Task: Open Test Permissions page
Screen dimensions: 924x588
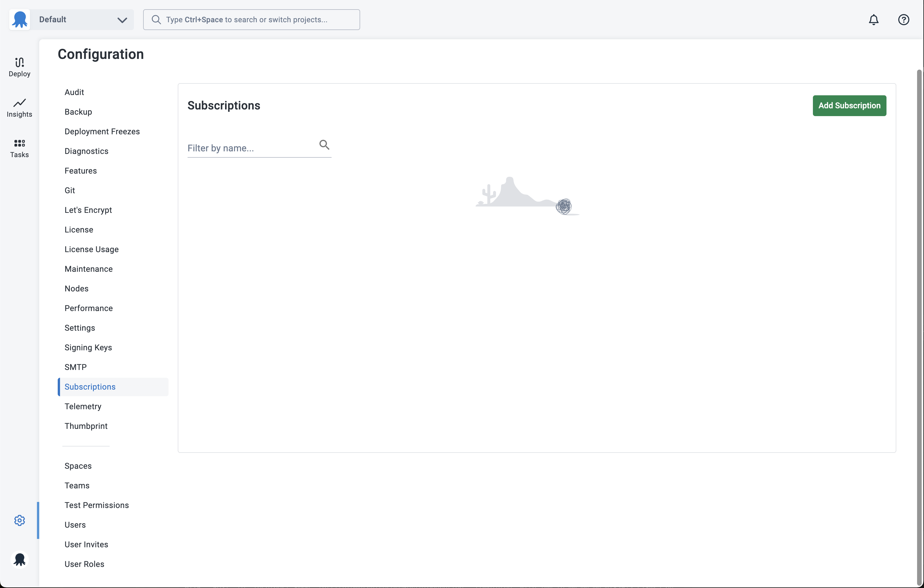Action: click(x=97, y=505)
